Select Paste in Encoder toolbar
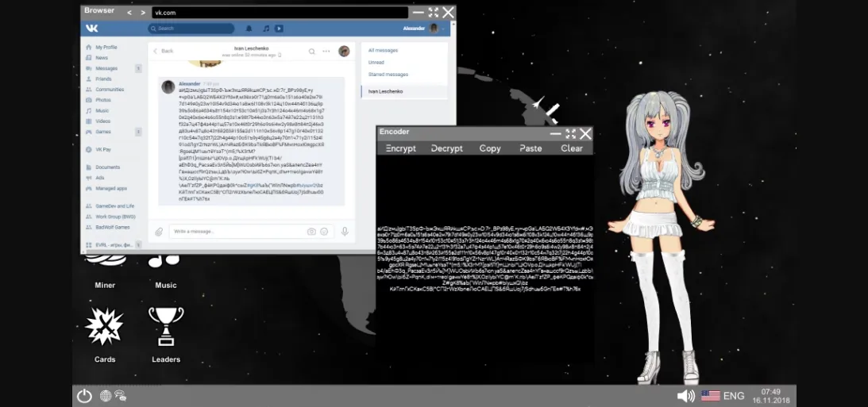Viewport: 868px width, 407px height. point(530,148)
